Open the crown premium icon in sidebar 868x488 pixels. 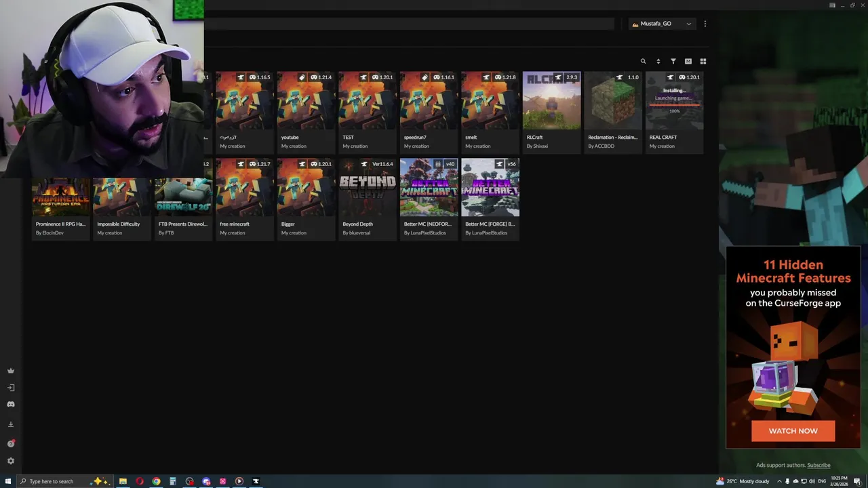(x=11, y=371)
